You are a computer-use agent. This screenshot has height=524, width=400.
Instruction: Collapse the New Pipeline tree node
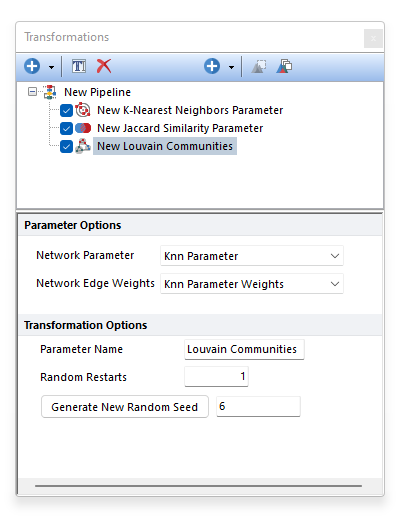pyautogui.click(x=32, y=92)
